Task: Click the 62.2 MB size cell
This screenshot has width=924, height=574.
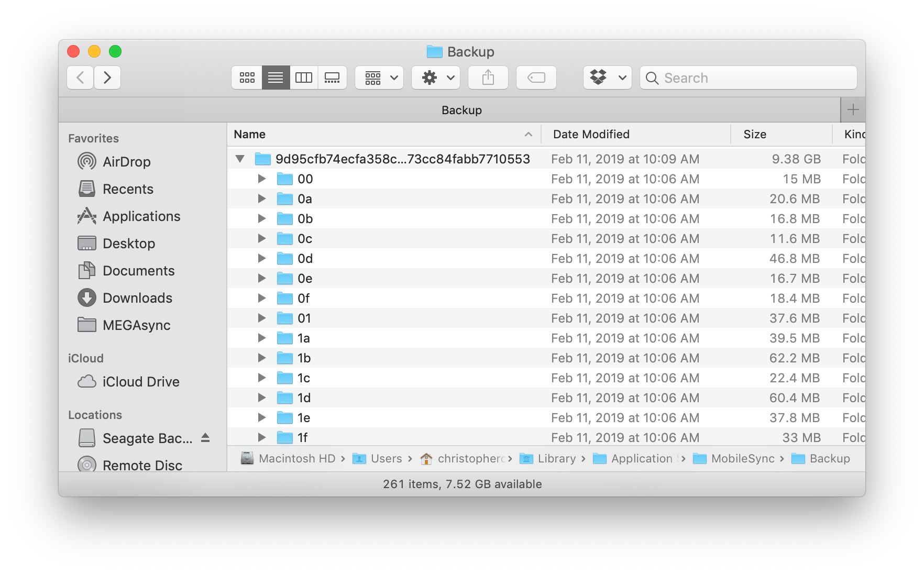Action: tap(795, 358)
